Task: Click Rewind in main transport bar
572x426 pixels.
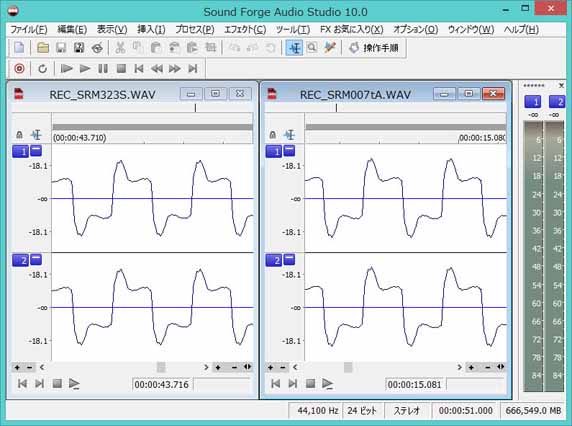Action: [x=157, y=69]
